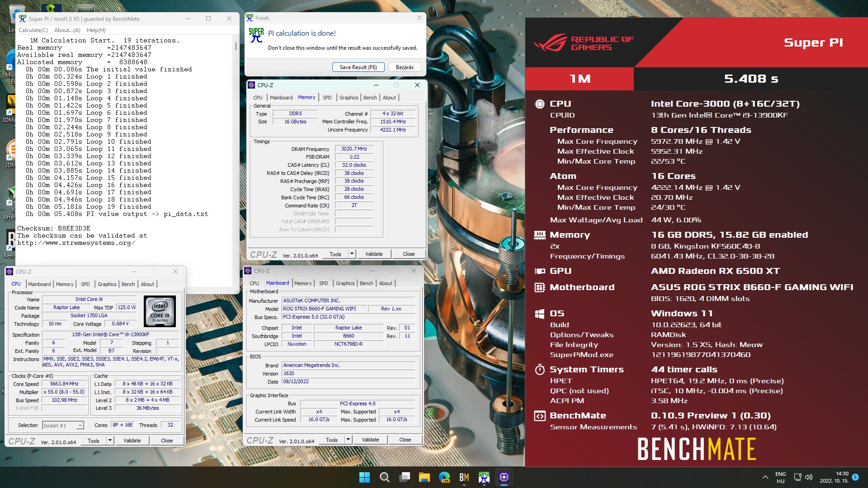
Task: Open volume control in system tray
Action: [x=809, y=477]
